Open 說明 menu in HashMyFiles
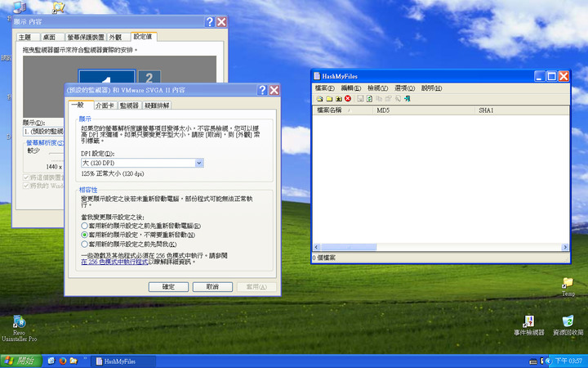 432,88
